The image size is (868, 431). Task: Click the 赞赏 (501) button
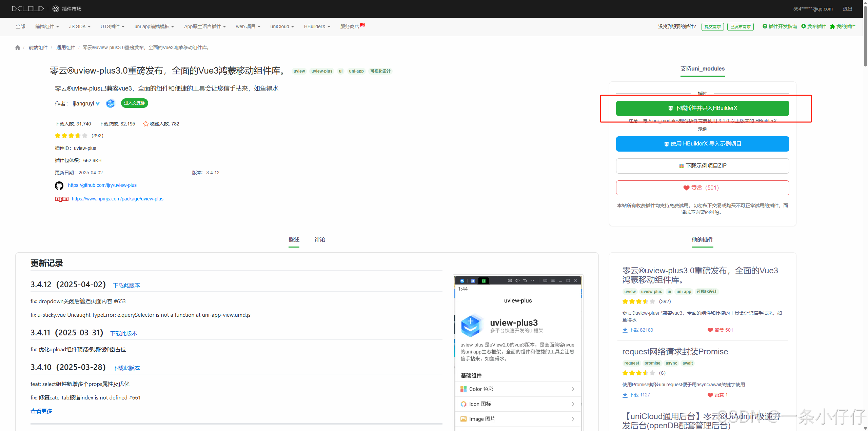(702, 188)
